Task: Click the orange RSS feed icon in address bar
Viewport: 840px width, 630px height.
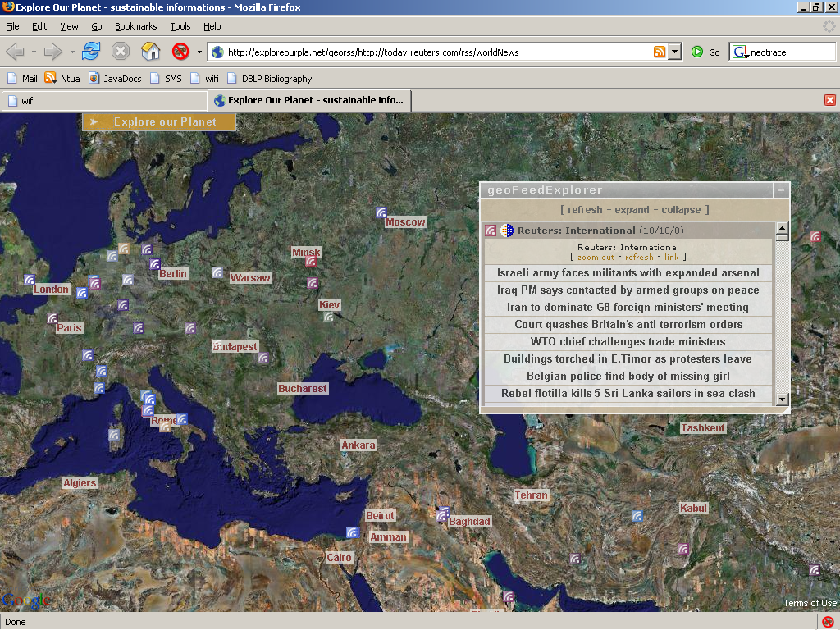Action: point(660,52)
